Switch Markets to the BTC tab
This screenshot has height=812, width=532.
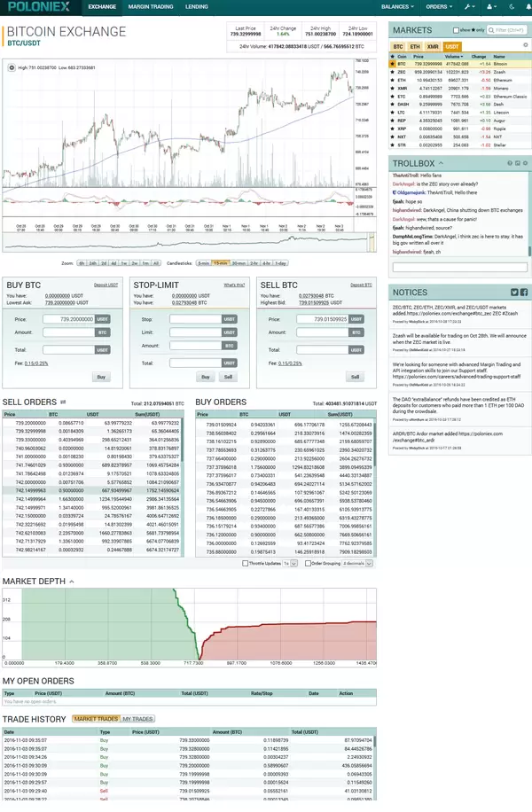pyautogui.click(x=398, y=47)
